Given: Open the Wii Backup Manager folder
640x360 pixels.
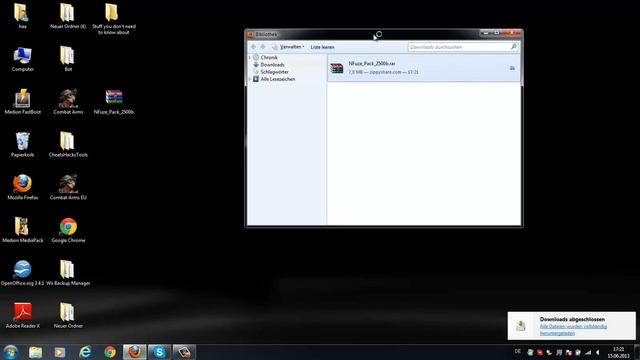Looking at the screenshot, I should coord(68,273).
